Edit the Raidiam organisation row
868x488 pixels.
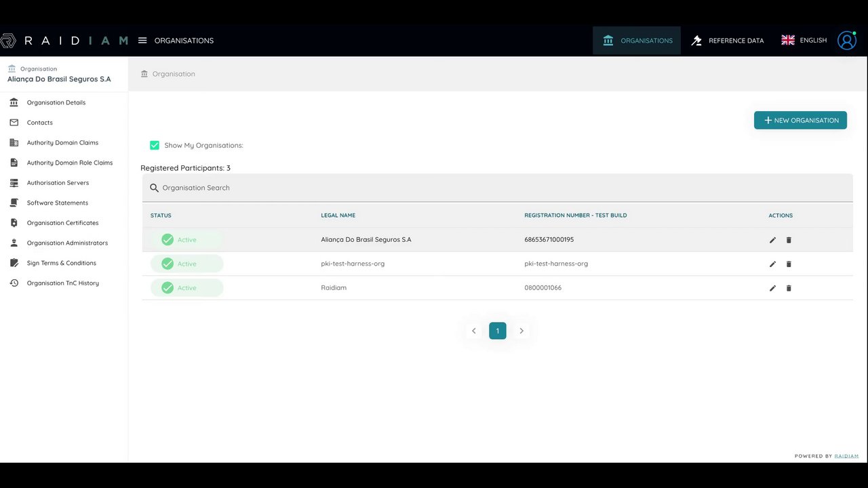click(772, 288)
